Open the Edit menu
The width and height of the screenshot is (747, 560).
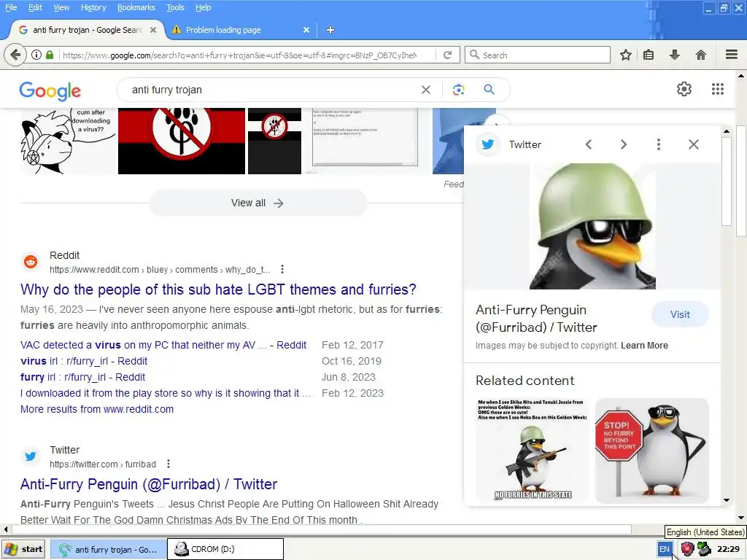pyautogui.click(x=35, y=7)
